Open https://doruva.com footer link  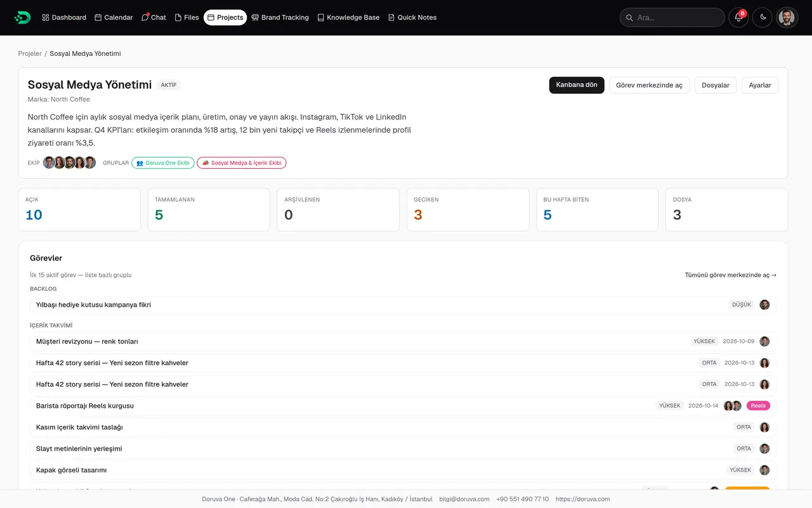(x=582, y=499)
